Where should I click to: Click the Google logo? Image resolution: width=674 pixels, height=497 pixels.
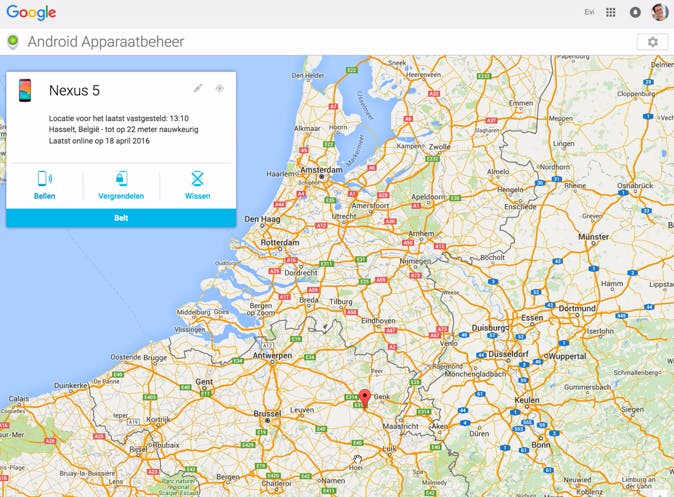(x=31, y=12)
